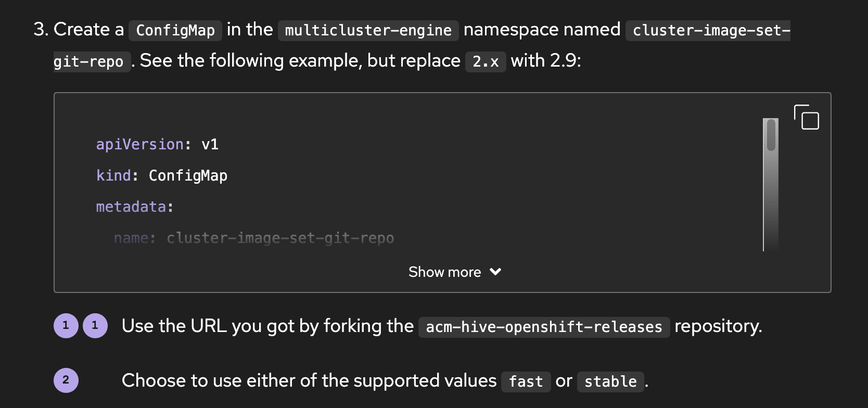868x408 pixels.
Task: Click the inline ConfigMap code in step 3
Action: 175,30
